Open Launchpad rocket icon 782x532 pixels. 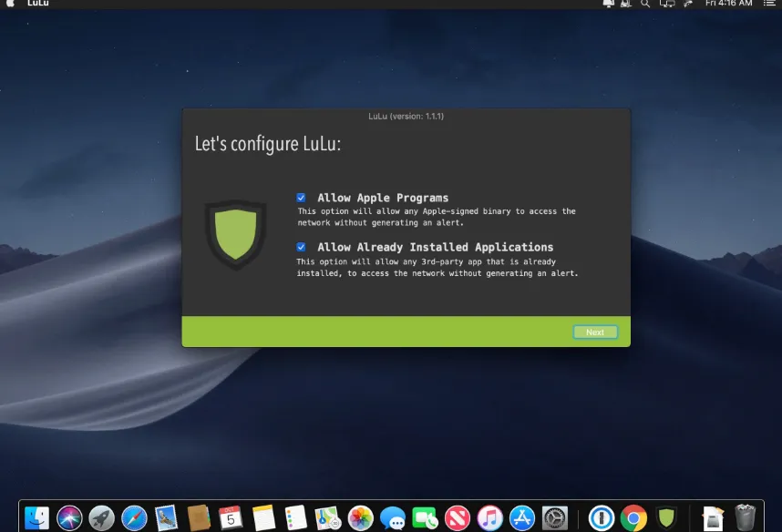click(x=102, y=517)
